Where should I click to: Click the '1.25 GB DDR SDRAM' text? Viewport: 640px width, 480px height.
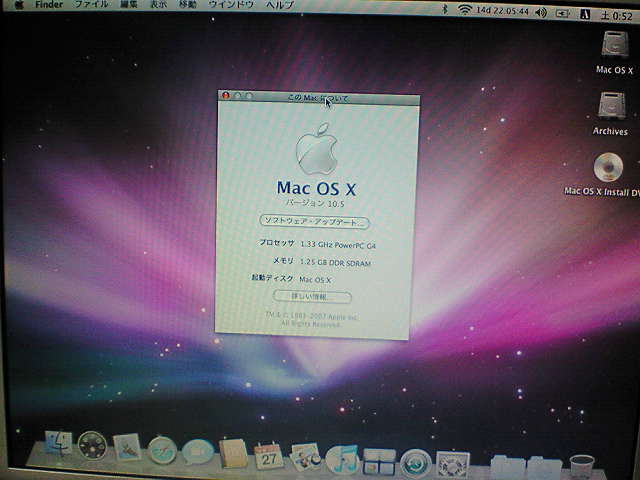pos(335,262)
